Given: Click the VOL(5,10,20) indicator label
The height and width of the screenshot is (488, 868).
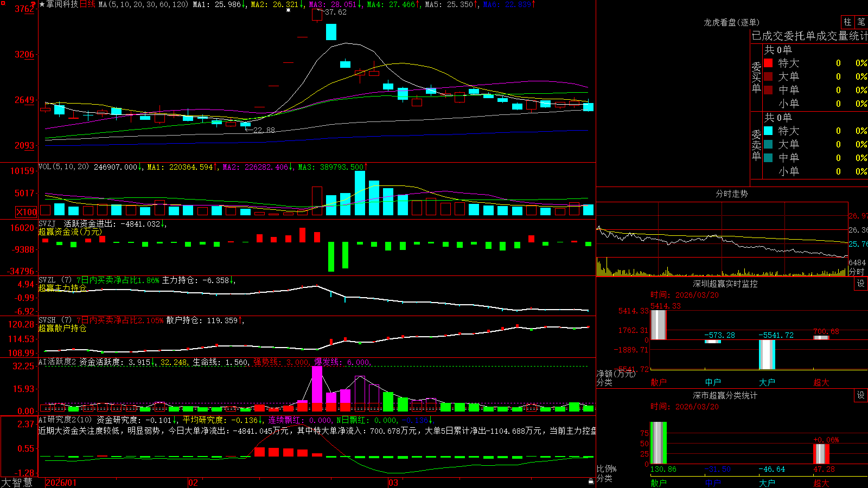Looking at the screenshot, I should click(x=63, y=167).
